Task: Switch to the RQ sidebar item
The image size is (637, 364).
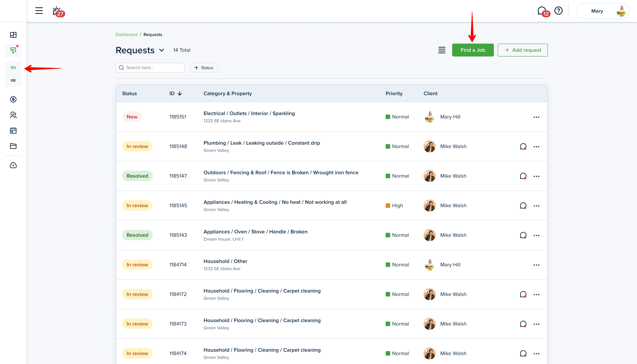Action: (13, 67)
